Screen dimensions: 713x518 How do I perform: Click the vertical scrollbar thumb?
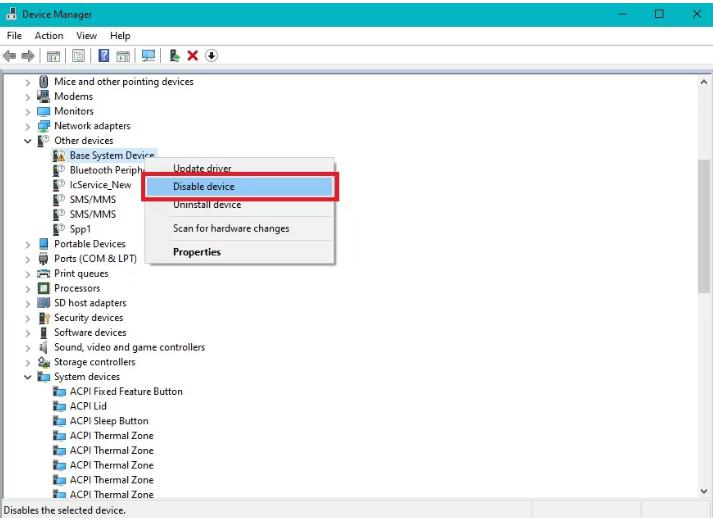pyautogui.click(x=704, y=226)
